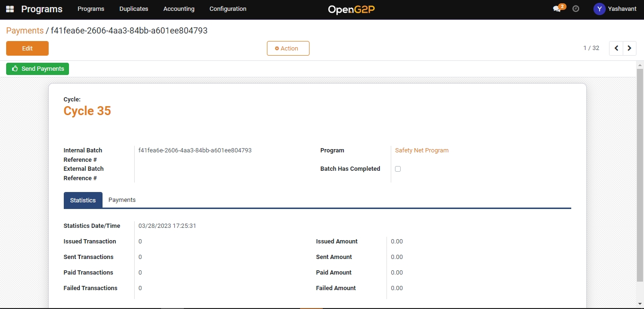Open the Duplicates menu
644x309 pixels.
[134, 9]
